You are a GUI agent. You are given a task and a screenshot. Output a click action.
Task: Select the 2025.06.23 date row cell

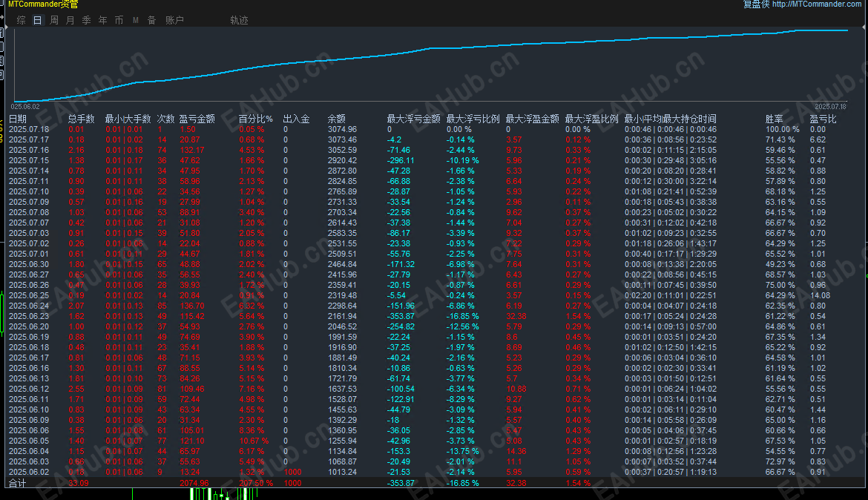click(x=29, y=316)
